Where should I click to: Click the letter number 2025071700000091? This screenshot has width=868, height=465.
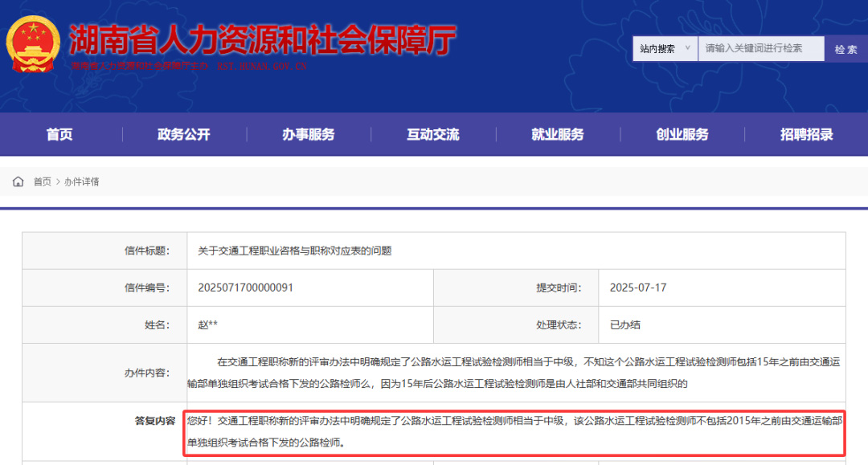point(245,288)
